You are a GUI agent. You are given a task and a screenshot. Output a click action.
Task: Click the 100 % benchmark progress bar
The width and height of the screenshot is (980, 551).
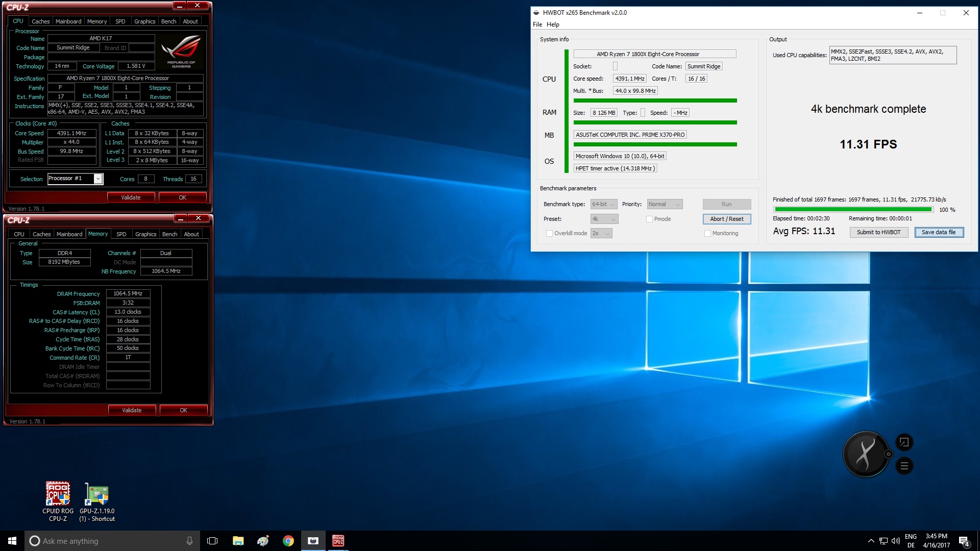click(x=853, y=210)
